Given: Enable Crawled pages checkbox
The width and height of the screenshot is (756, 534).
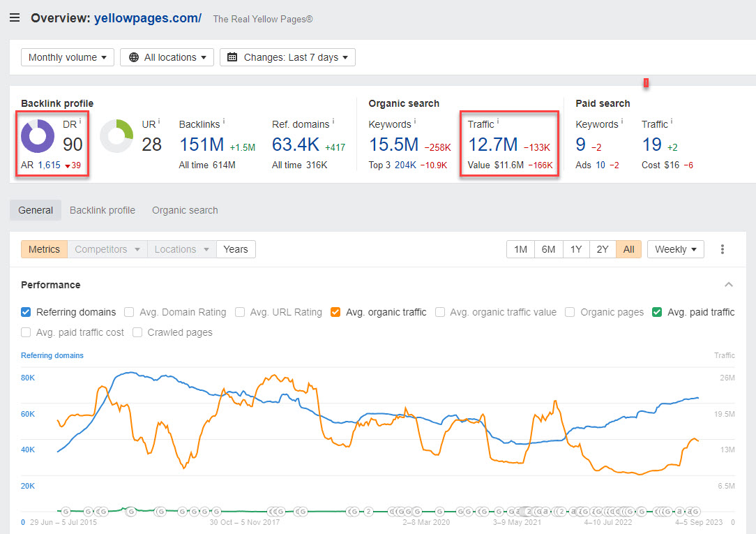Looking at the screenshot, I should (x=137, y=332).
